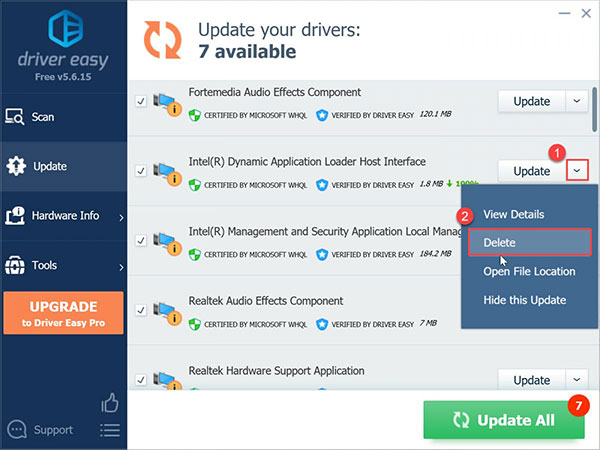Viewport: 600px width, 450px height.
Task: Uncheck Intel Management and Security checkbox
Action: click(x=141, y=240)
